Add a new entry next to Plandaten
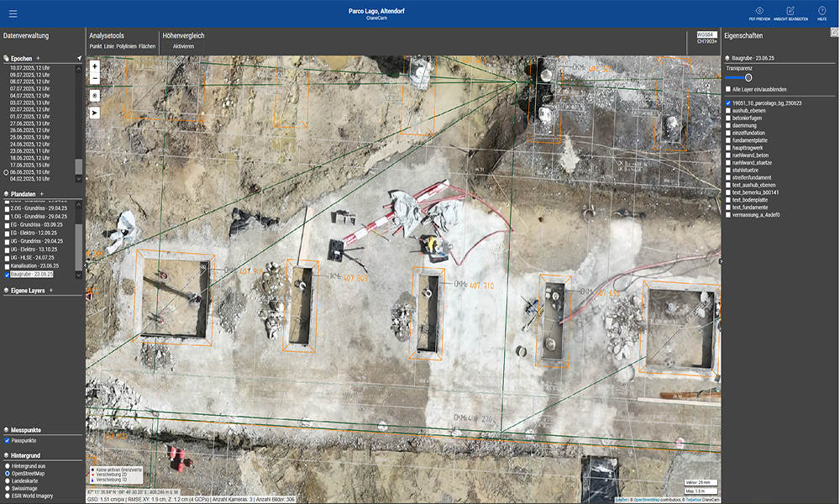The width and height of the screenshot is (840, 504). (42, 193)
